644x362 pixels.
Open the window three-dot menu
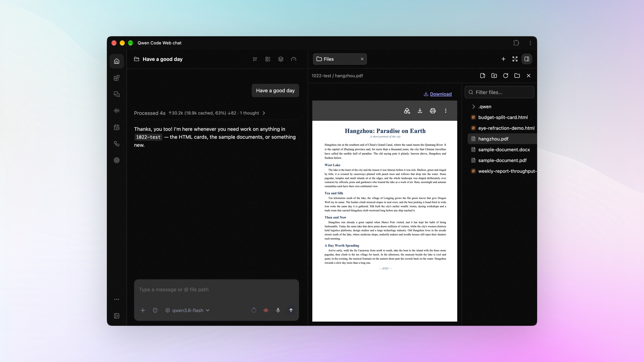tap(530, 43)
